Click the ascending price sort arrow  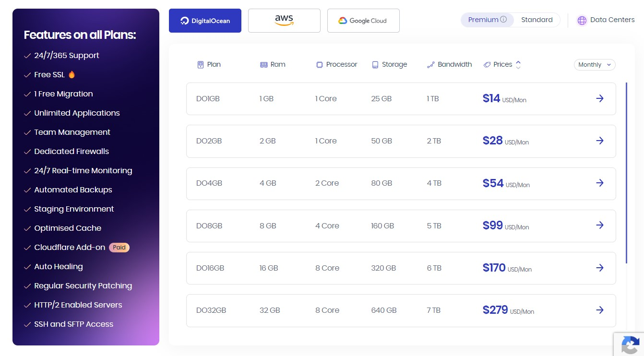point(518,61)
